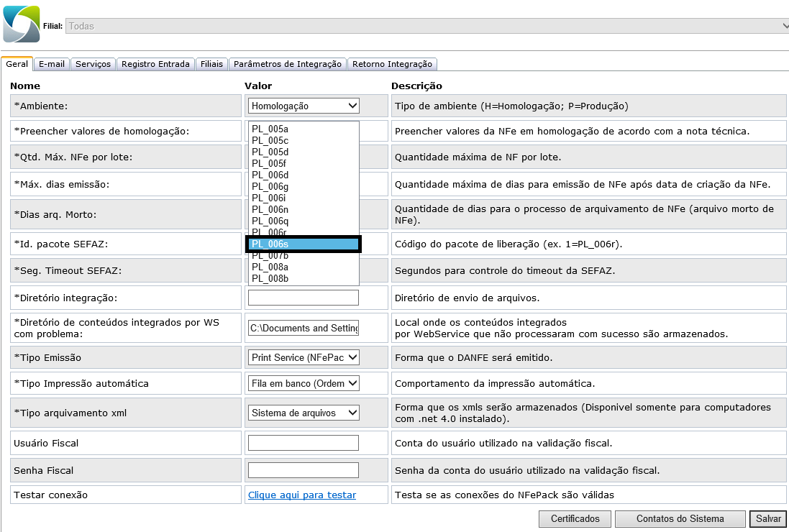
Task: Pick PL_005a from the dropdown list
Action: click(x=303, y=129)
